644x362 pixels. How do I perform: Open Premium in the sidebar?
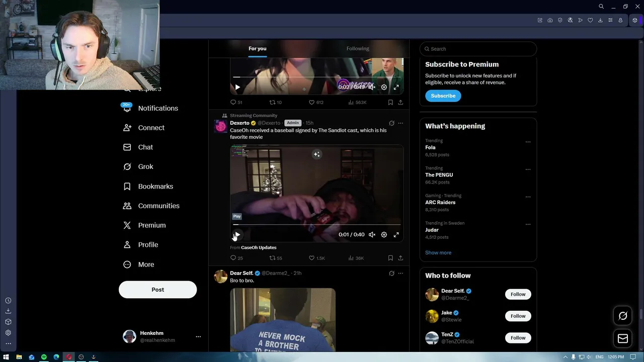tap(145, 225)
